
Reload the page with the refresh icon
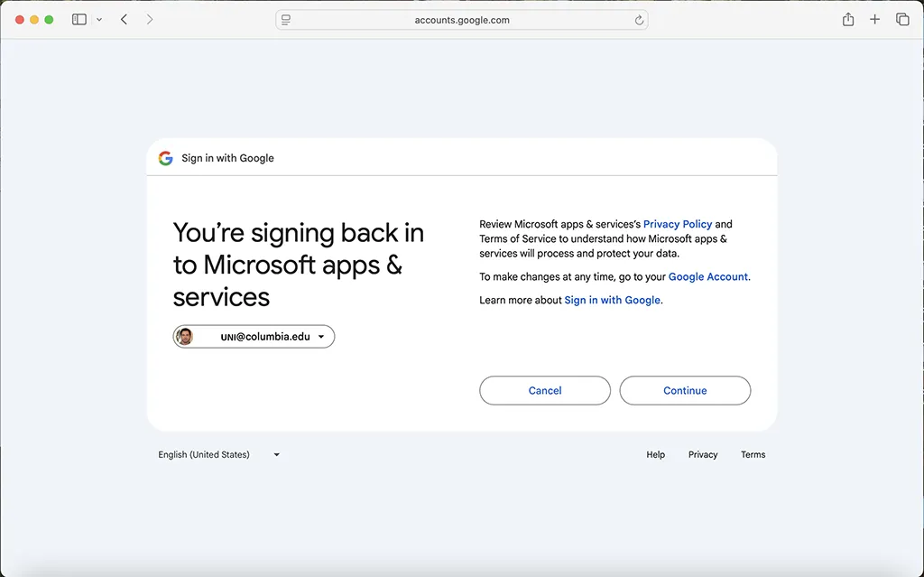(639, 20)
